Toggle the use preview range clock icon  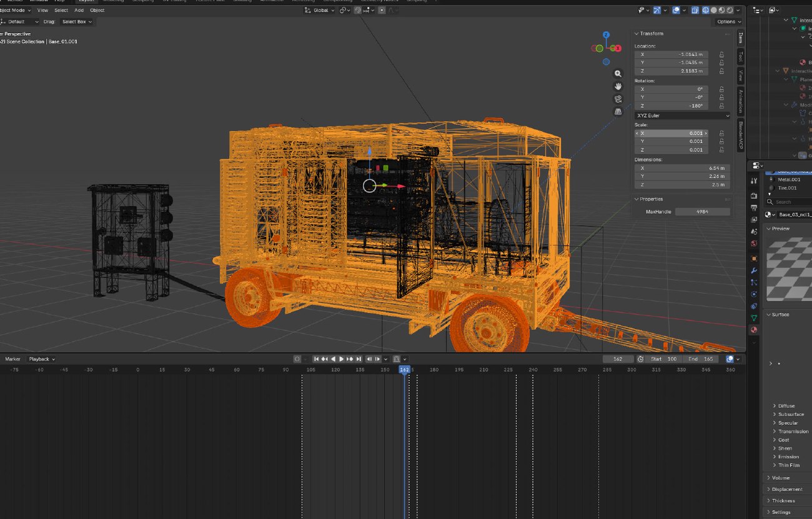[x=640, y=359]
